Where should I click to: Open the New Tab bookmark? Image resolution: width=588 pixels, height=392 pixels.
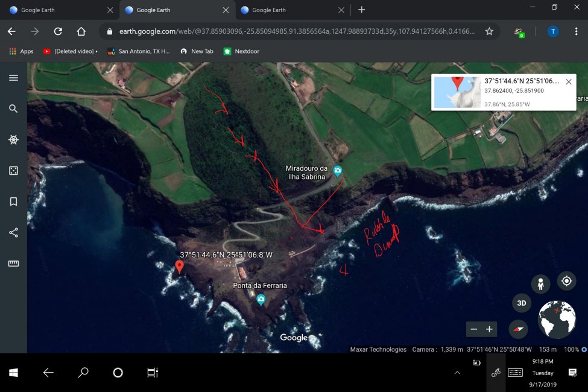[x=197, y=51]
